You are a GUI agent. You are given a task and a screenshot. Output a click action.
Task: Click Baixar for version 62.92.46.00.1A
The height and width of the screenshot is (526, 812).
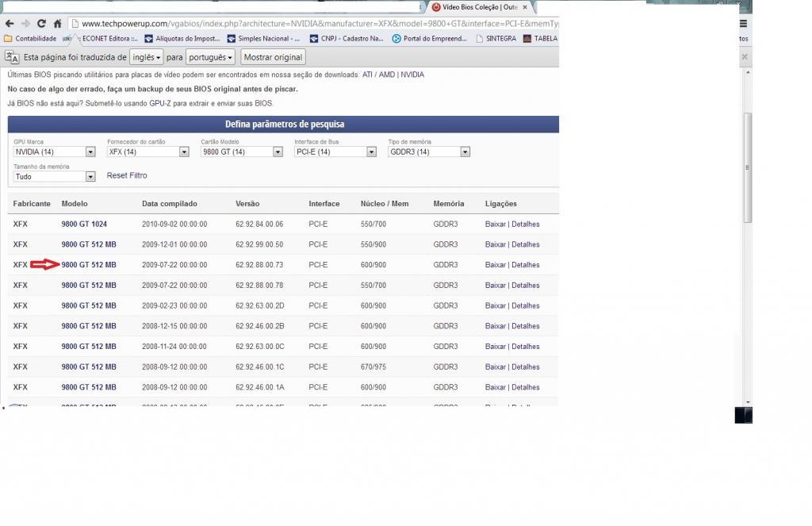495,387
